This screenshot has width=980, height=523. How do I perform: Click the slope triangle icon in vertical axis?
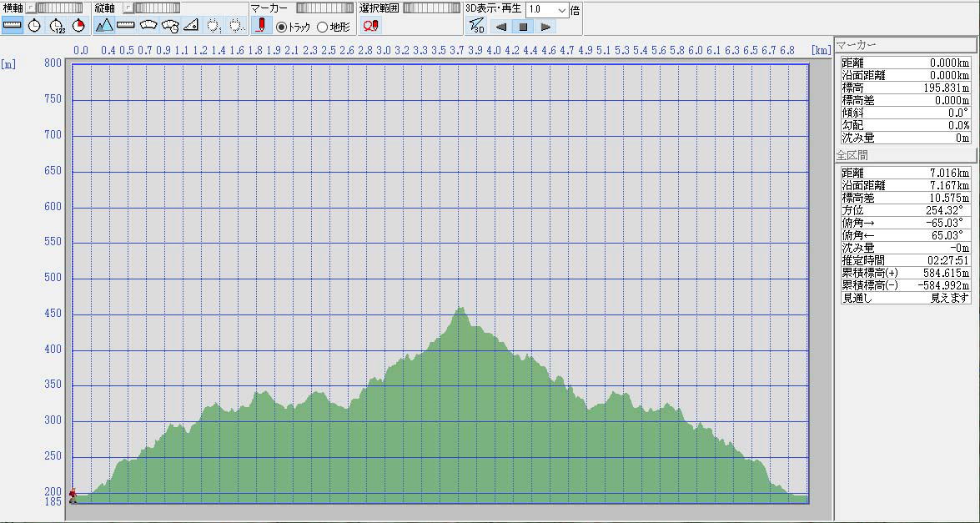click(191, 25)
